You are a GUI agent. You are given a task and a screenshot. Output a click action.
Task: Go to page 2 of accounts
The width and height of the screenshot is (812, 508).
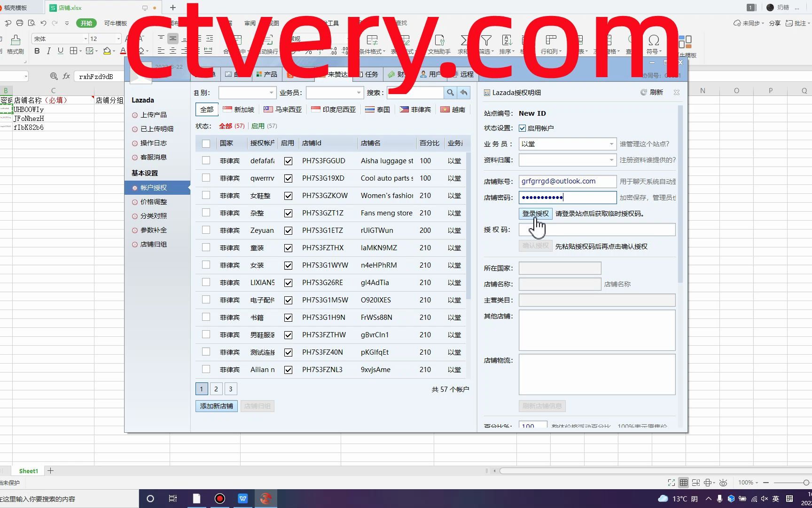(216, 389)
